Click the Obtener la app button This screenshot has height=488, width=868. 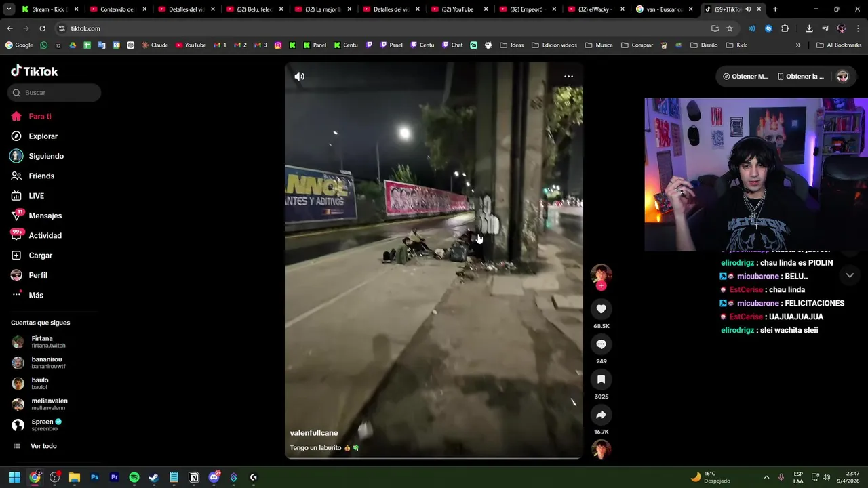click(801, 77)
